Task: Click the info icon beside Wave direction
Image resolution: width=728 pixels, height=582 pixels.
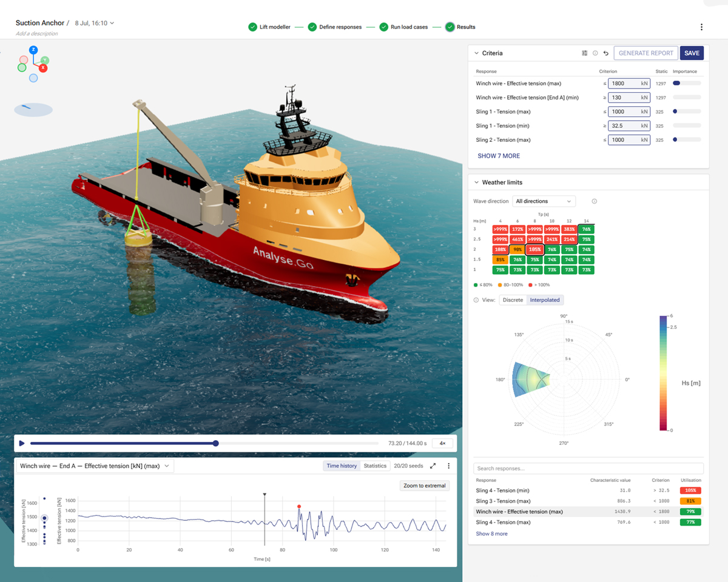Action: [594, 201]
